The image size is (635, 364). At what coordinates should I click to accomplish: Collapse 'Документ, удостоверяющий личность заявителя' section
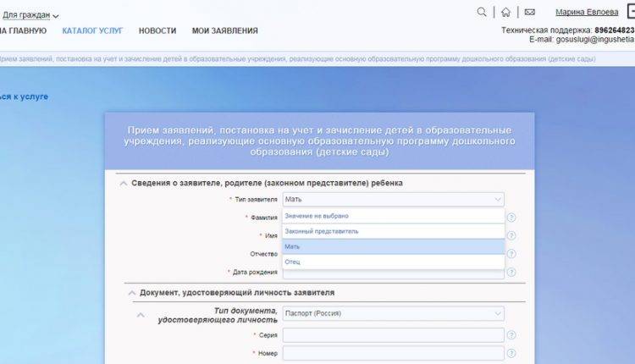point(132,293)
